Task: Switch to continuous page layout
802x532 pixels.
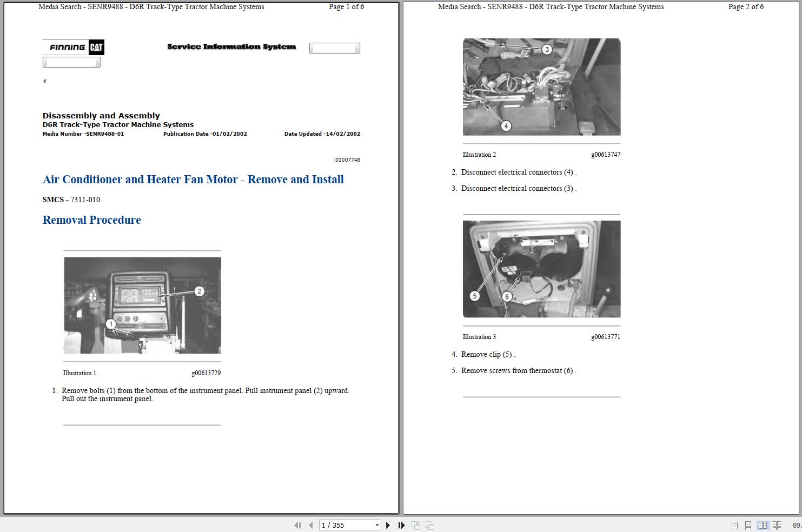Action: tap(748, 525)
